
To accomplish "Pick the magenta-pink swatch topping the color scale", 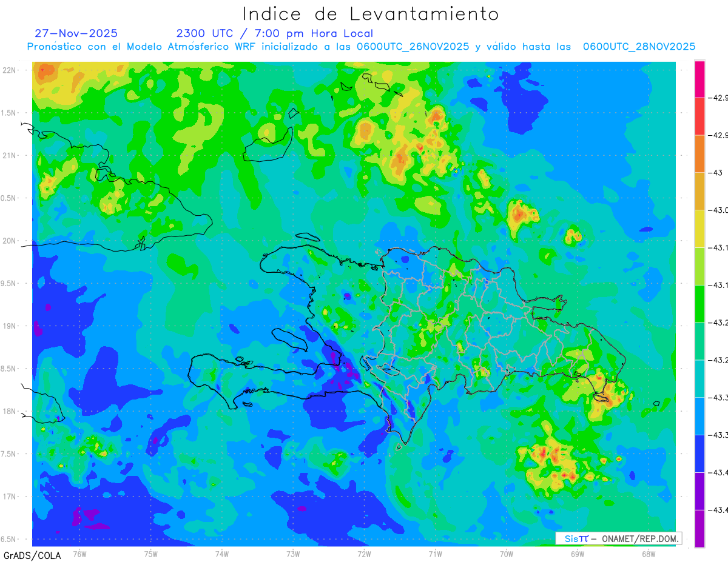I will click(x=699, y=79).
